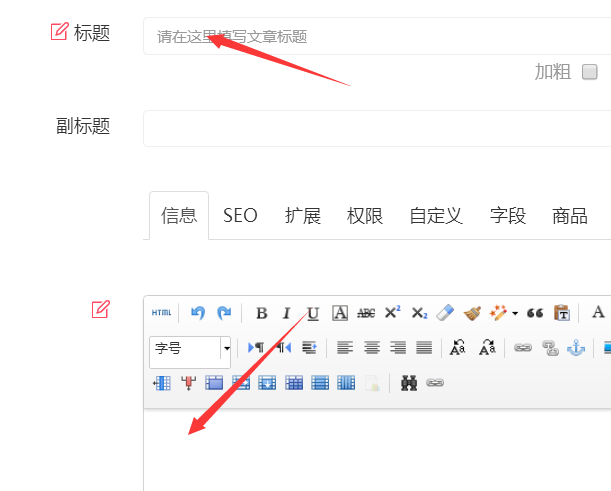Apply italic formatting with I icon
Screen dimensions: 611x491
[x=287, y=313]
